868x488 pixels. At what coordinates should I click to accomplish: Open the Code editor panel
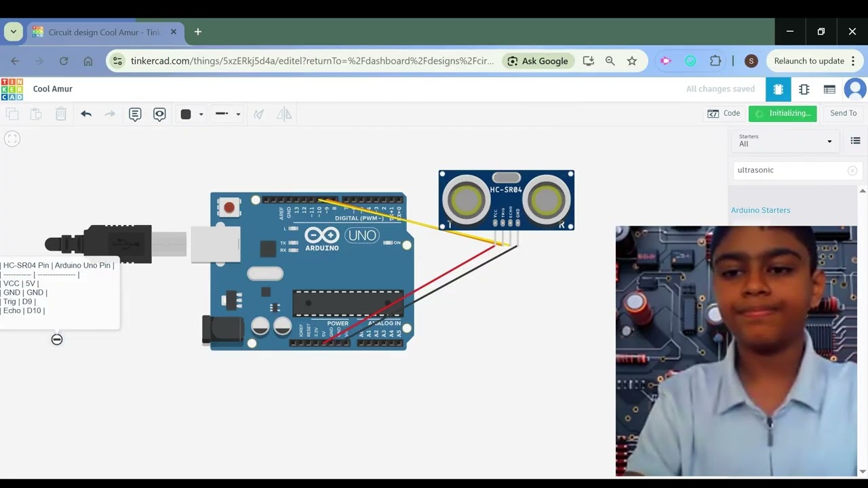click(x=724, y=113)
